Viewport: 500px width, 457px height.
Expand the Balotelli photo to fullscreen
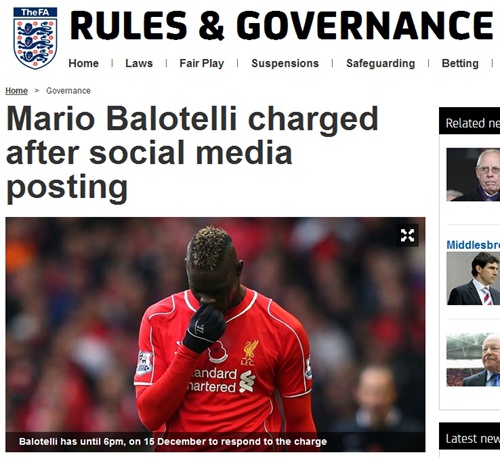pos(407,235)
